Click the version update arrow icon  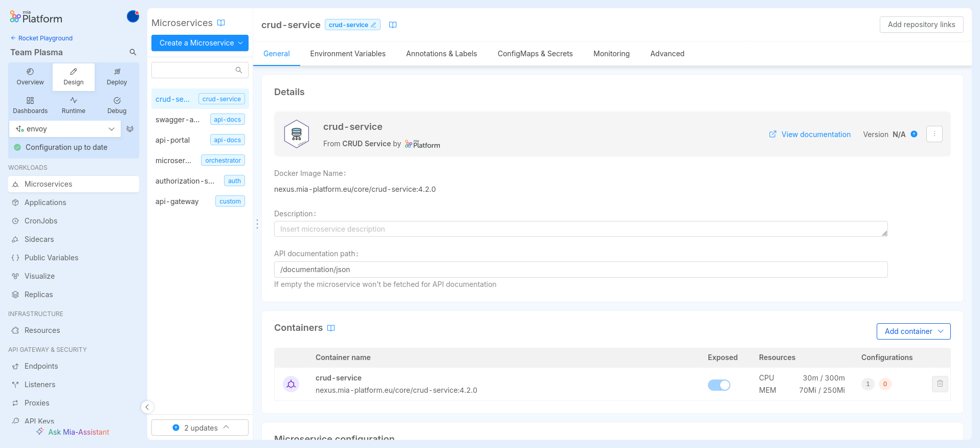(x=914, y=135)
